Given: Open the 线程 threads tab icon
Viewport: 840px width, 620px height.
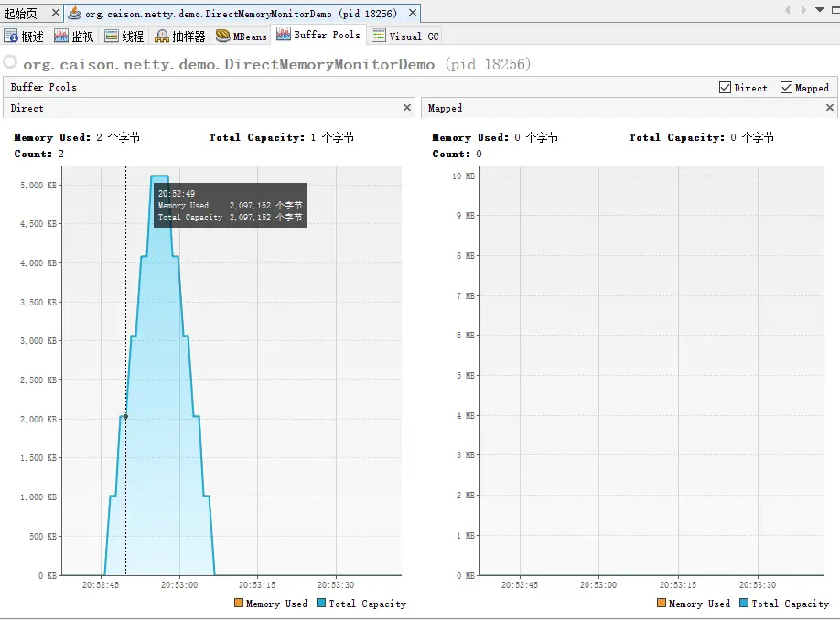Looking at the screenshot, I should tap(112, 36).
